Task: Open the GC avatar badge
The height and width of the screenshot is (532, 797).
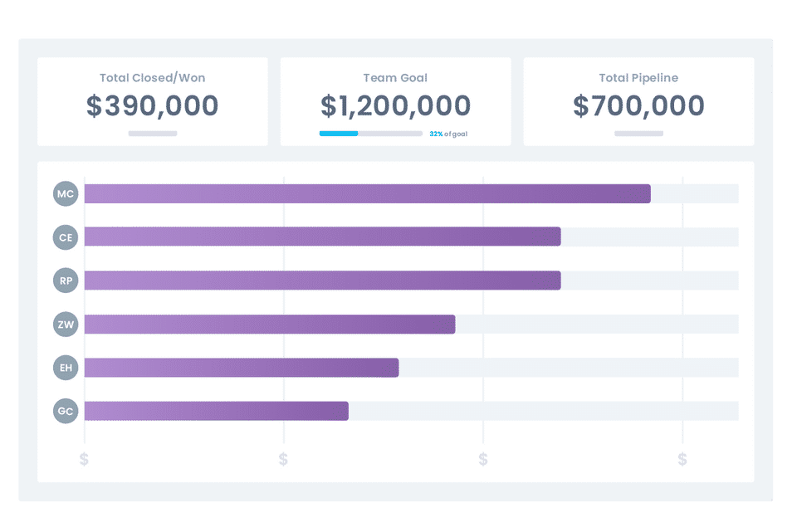Action: pos(66,411)
